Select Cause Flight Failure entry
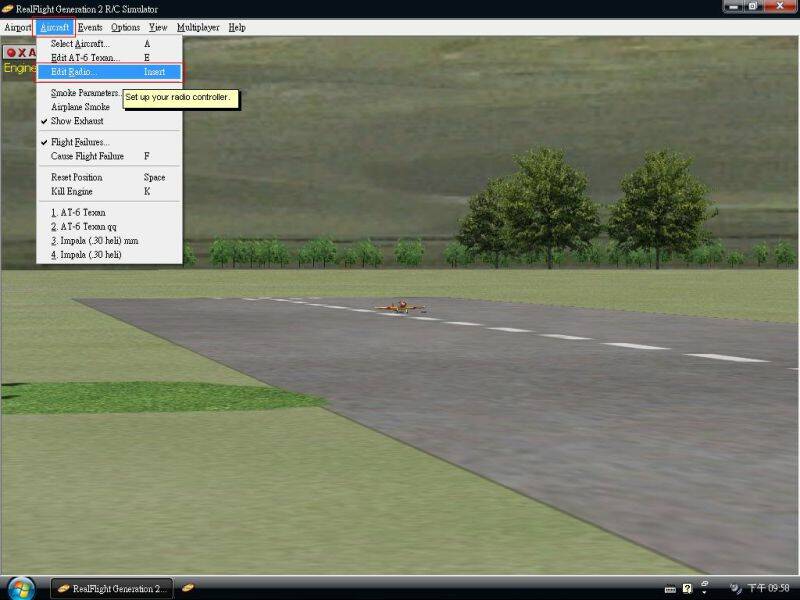 (x=109, y=156)
